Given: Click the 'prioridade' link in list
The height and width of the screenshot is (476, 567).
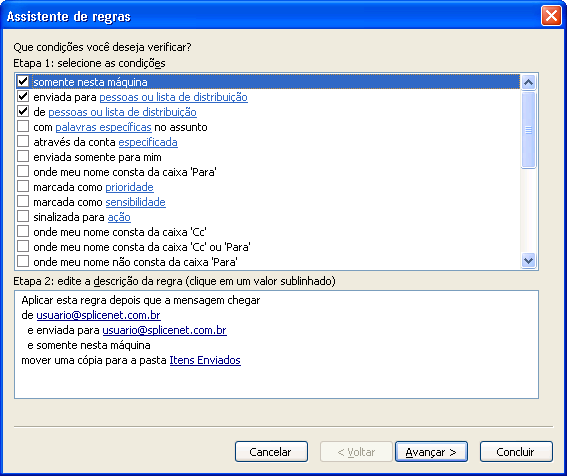Looking at the screenshot, I should 129,187.
